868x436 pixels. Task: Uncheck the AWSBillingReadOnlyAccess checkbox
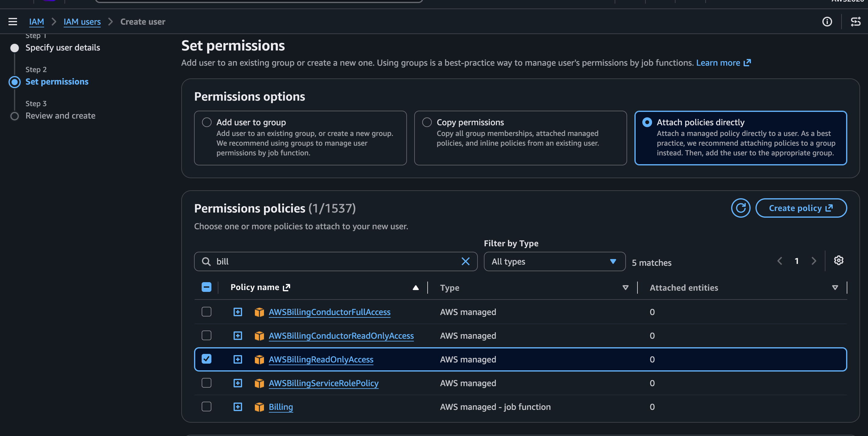tap(207, 359)
